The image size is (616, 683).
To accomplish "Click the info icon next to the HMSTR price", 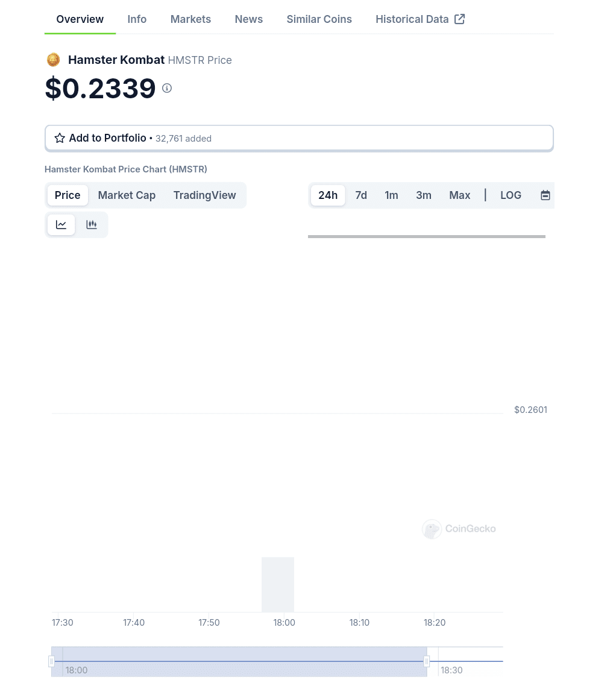I will (x=166, y=88).
